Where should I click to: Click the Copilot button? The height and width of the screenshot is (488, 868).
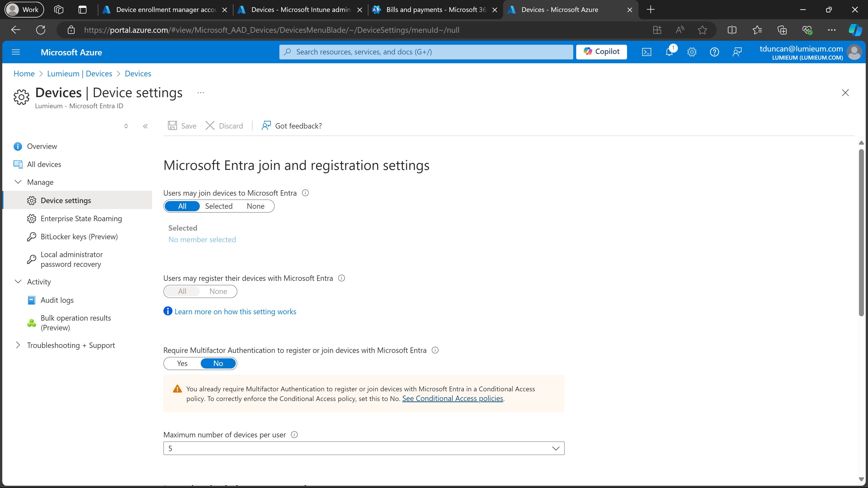(x=601, y=52)
